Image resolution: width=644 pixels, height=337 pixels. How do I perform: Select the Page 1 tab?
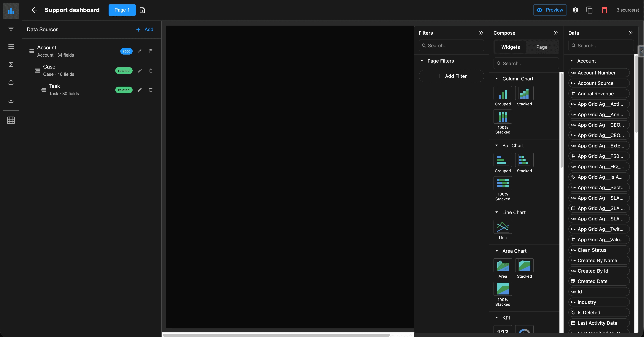point(122,10)
